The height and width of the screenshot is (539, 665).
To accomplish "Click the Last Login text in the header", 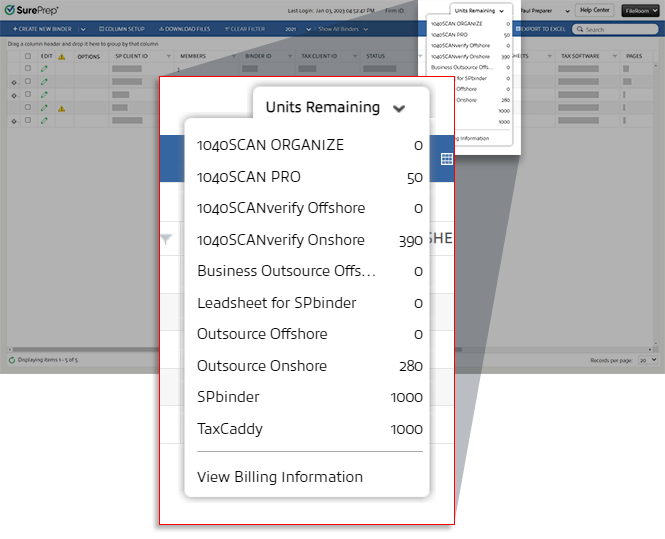I will 331,11.
